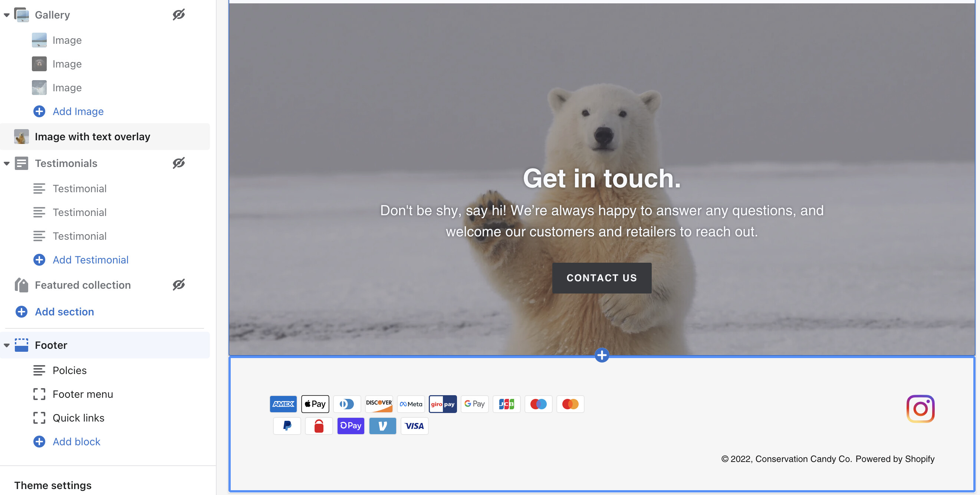This screenshot has height=495, width=980.
Task: Collapse the Gallery section tree
Action: 6,15
